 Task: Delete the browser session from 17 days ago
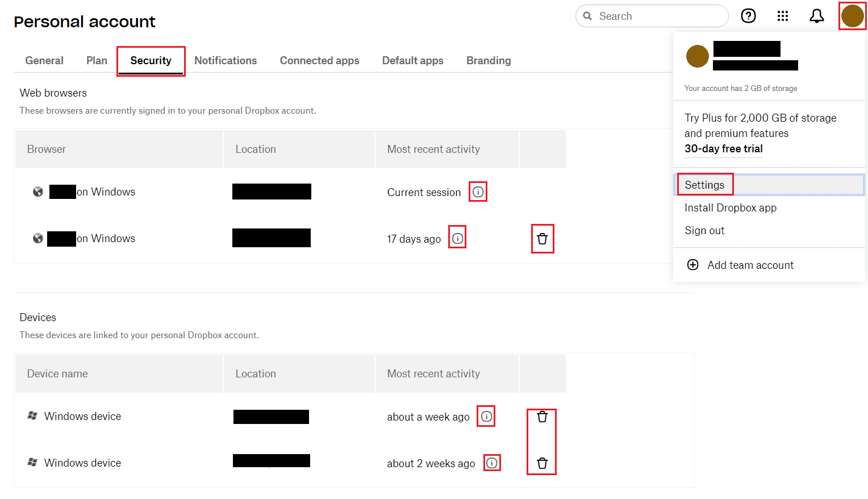point(542,239)
